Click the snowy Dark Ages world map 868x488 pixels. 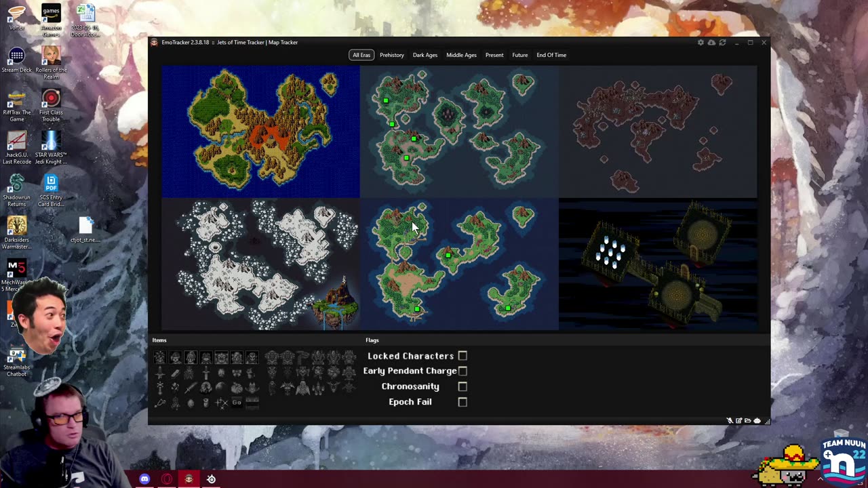coord(260,264)
